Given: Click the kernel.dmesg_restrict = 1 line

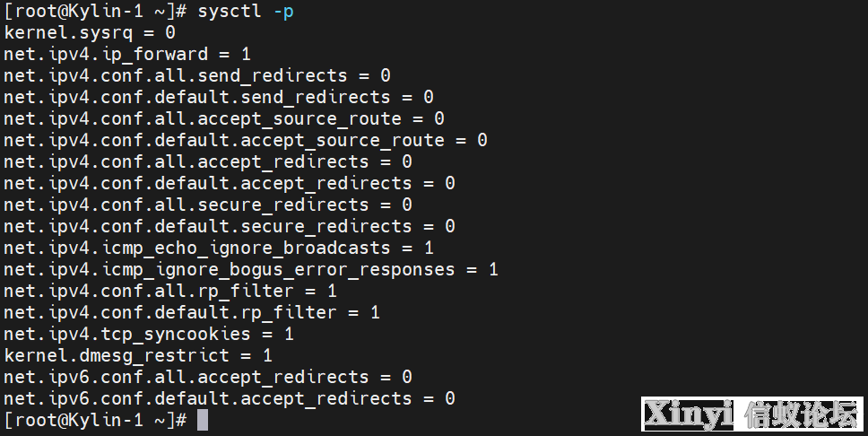Looking at the screenshot, I should (x=138, y=355).
